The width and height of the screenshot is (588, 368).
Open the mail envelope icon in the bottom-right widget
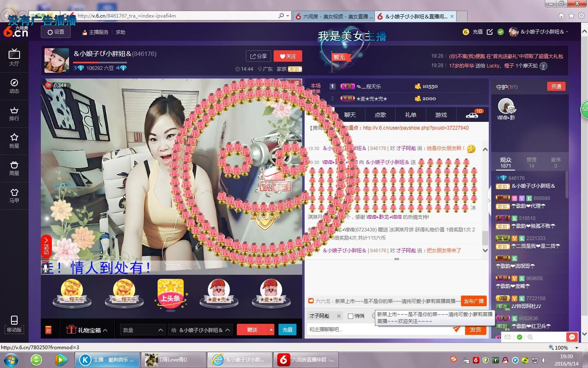point(508,337)
